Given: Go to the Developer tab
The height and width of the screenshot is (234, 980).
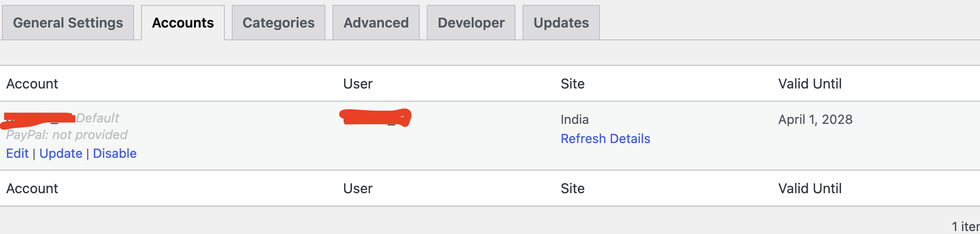Looking at the screenshot, I should click(471, 23).
